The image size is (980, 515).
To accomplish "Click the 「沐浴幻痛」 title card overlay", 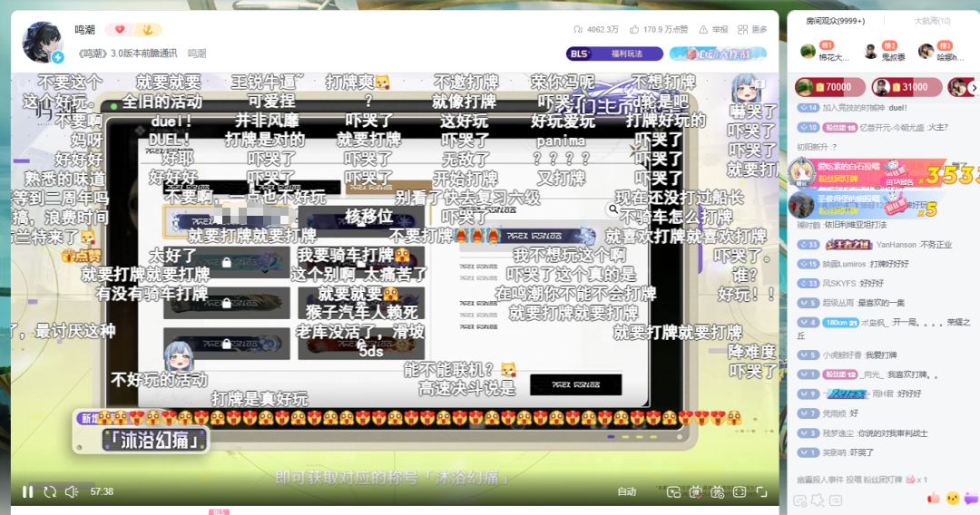I will pyautogui.click(x=155, y=440).
